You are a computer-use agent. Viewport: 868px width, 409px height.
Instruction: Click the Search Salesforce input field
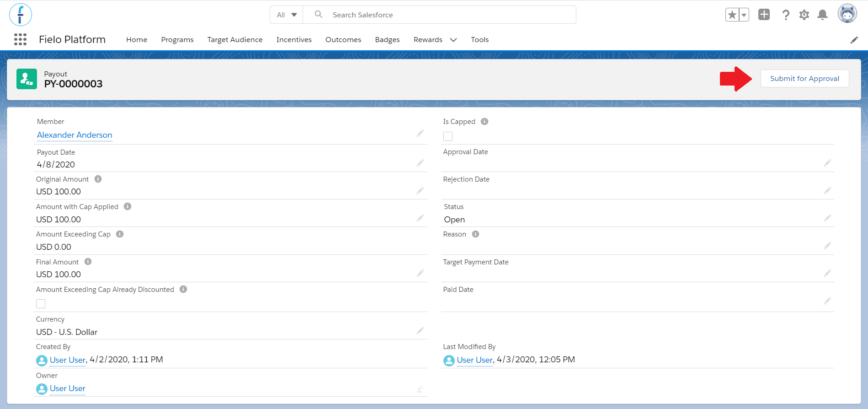pyautogui.click(x=439, y=15)
